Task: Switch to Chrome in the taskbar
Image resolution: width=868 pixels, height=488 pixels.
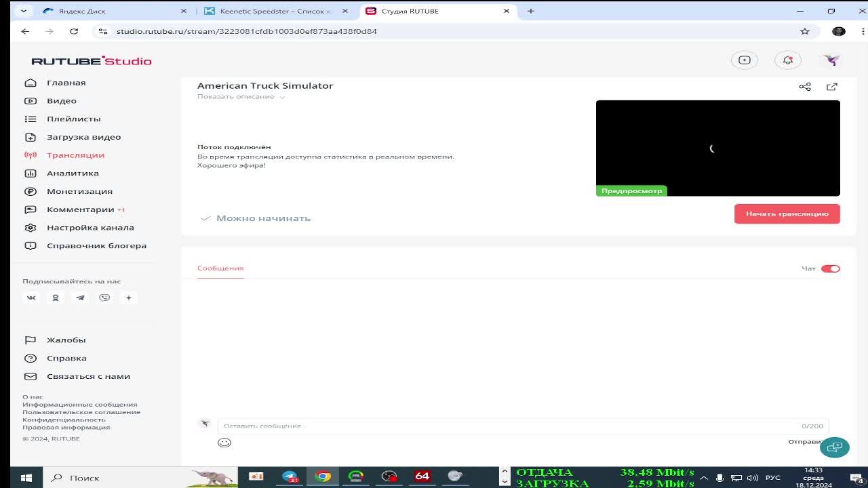Action: tap(323, 477)
